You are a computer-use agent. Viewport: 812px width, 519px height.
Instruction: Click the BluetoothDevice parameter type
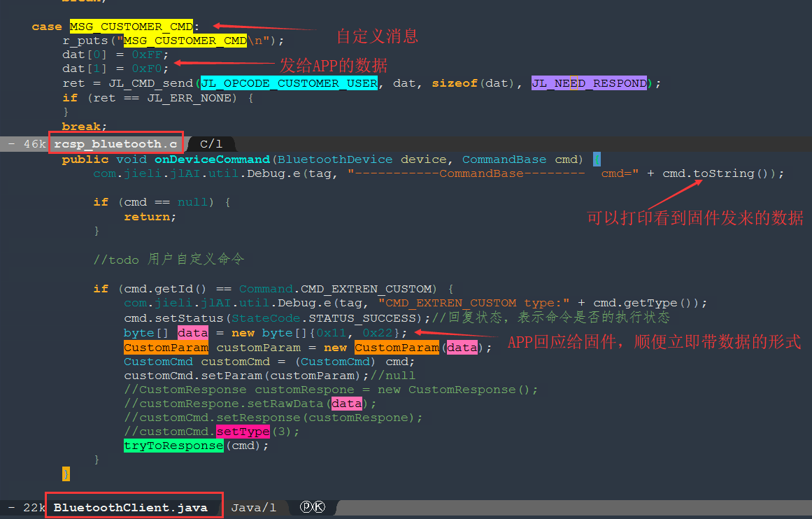tap(335, 159)
